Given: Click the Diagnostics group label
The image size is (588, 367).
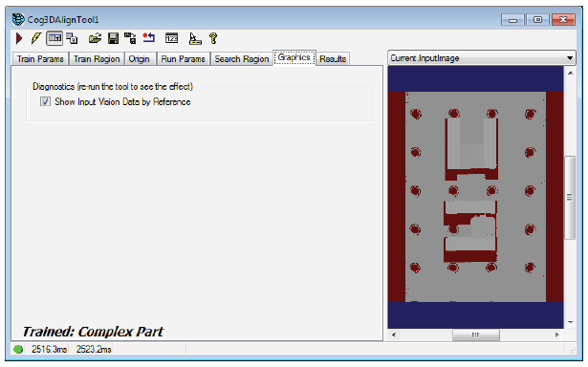Looking at the screenshot, I should 113,87.
